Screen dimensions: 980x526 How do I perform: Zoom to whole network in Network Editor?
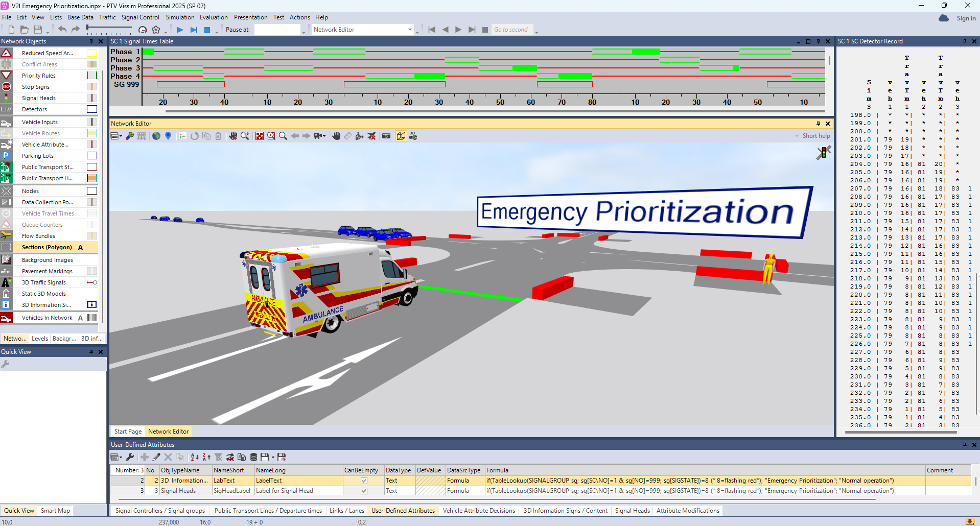tap(260, 136)
